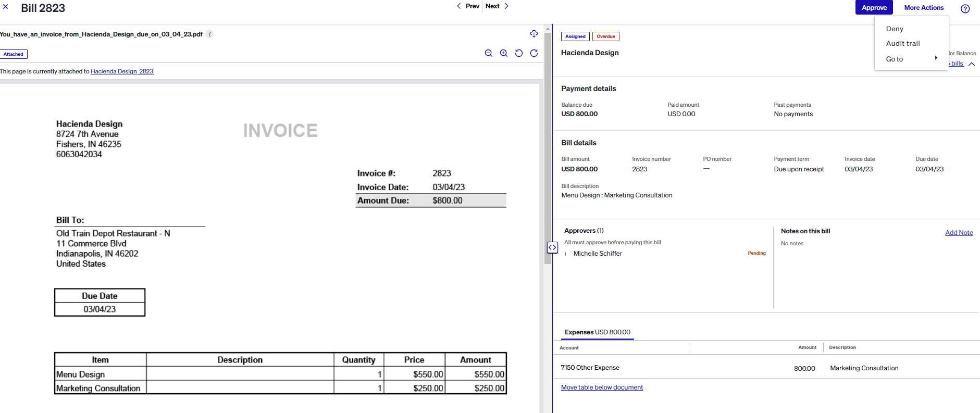Open the Hacienda Design 2823 link
980x413 pixels.
coord(122,71)
